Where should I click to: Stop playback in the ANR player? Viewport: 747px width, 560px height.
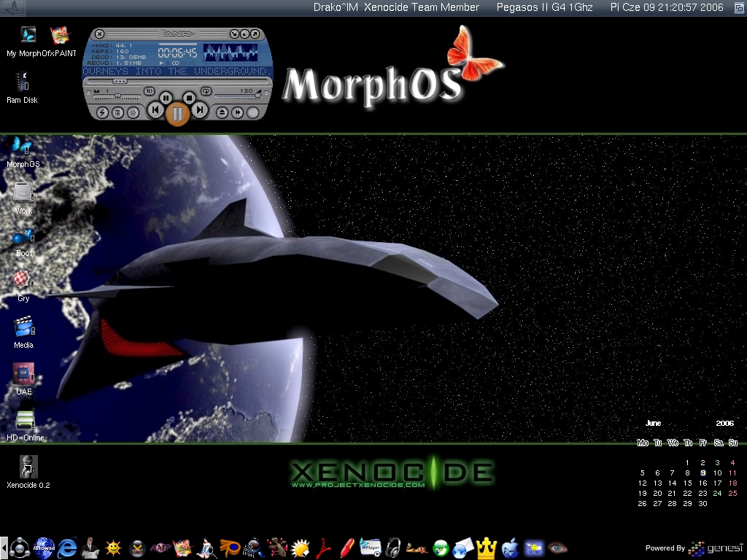click(189, 98)
